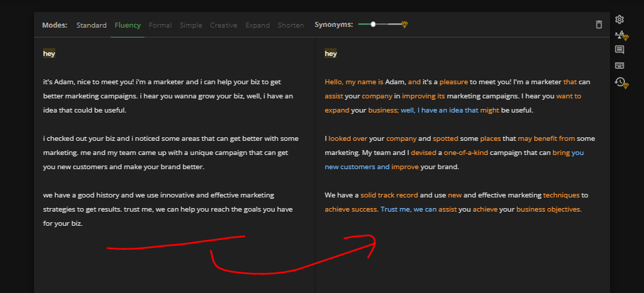Click the left input paragraph "i checked out your biz"
Screen dimensions: 644x293
[x=171, y=153]
